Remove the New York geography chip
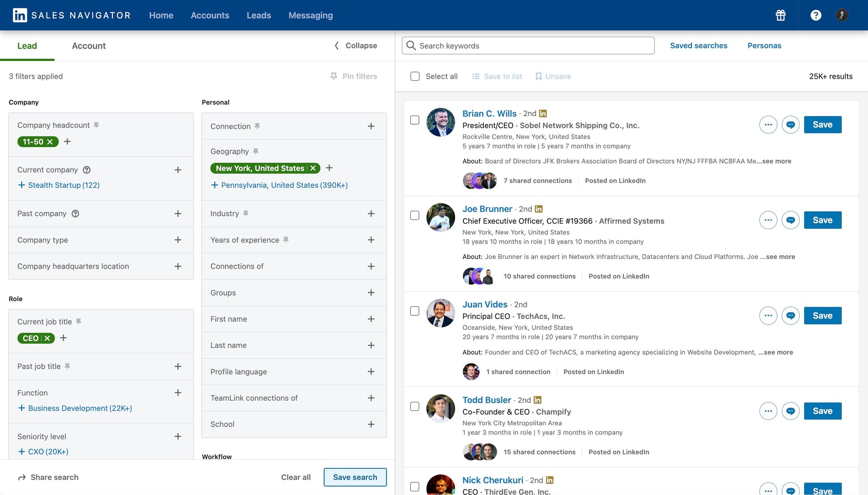The image size is (868, 495). tap(313, 168)
